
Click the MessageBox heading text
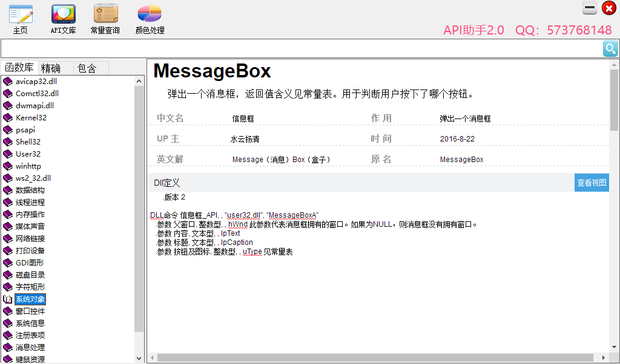(212, 71)
